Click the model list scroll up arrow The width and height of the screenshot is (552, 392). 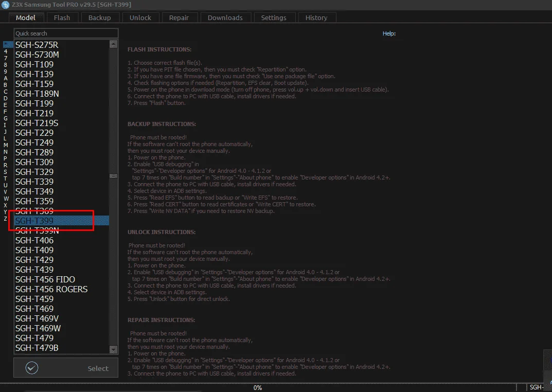pyautogui.click(x=113, y=44)
